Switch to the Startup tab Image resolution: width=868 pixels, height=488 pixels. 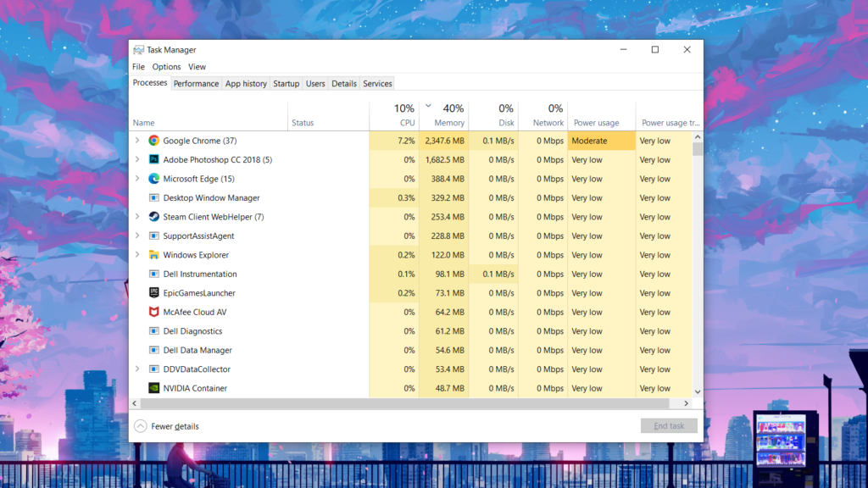pyautogui.click(x=287, y=84)
